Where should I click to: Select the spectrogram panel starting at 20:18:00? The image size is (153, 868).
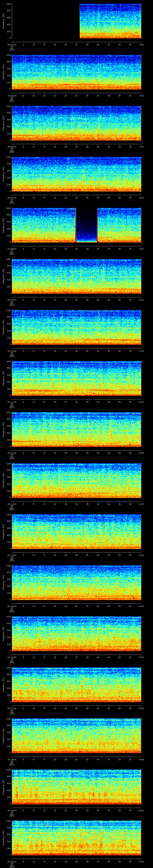tap(77, 736)
